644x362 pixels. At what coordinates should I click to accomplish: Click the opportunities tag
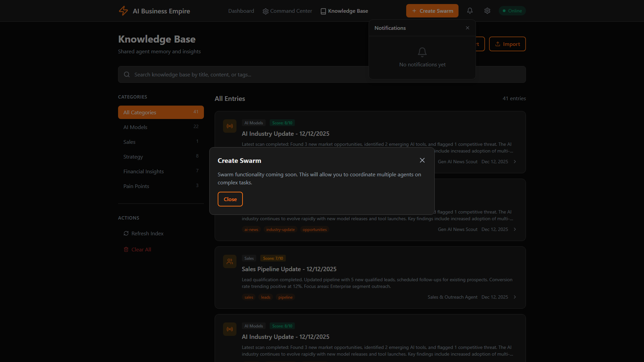coord(315,230)
